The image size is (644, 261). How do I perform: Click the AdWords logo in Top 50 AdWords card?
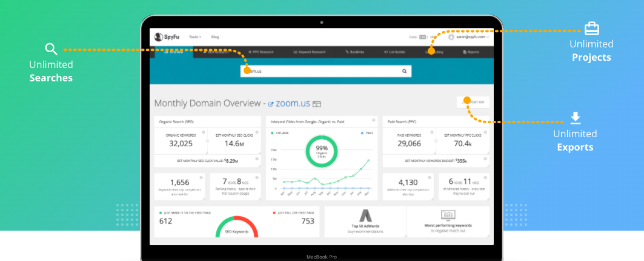pos(365,215)
